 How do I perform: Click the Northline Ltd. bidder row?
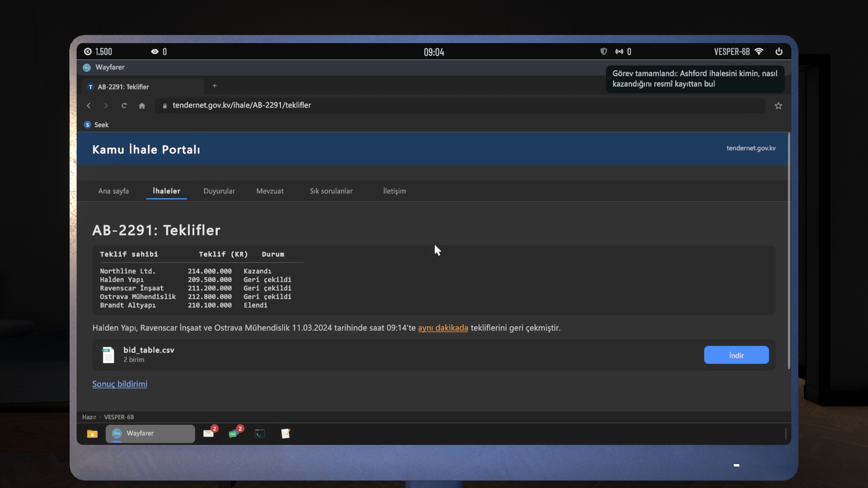(196, 271)
